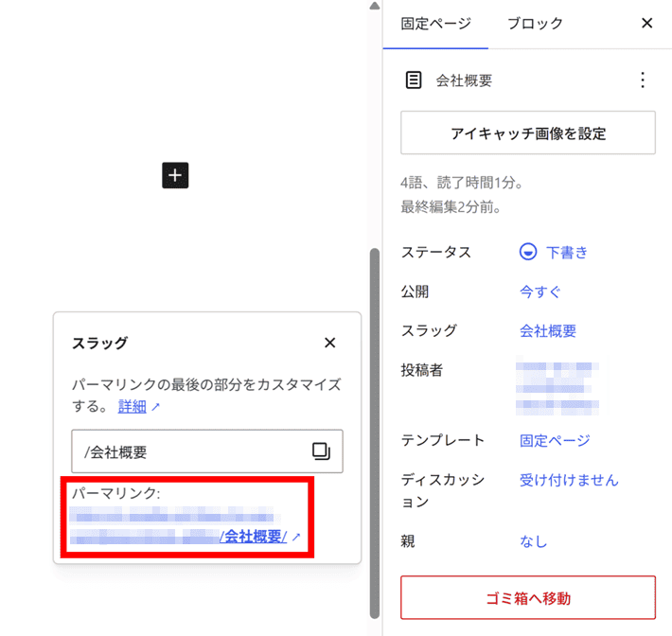The height and width of the screenshot is (636, 672).
Task: Click the 4語、読了時間1分。 text
Action: (x=462, y=183)
